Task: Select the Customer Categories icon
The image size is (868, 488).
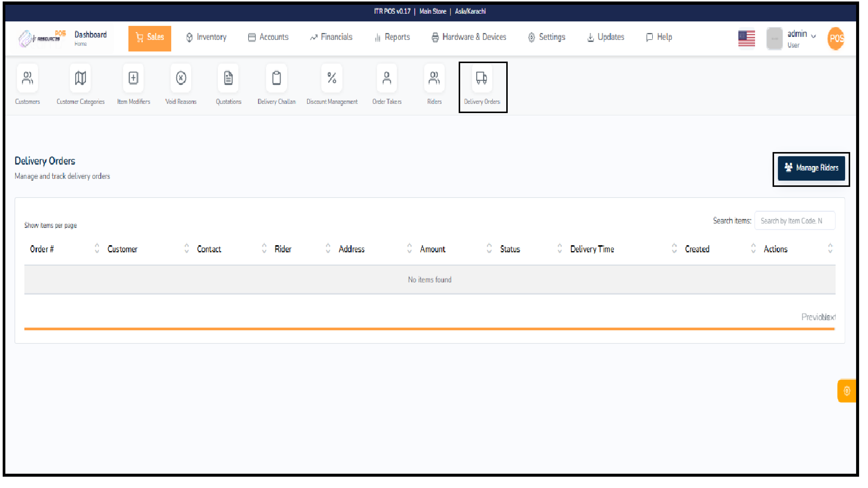Action: (x=80, y=84)
